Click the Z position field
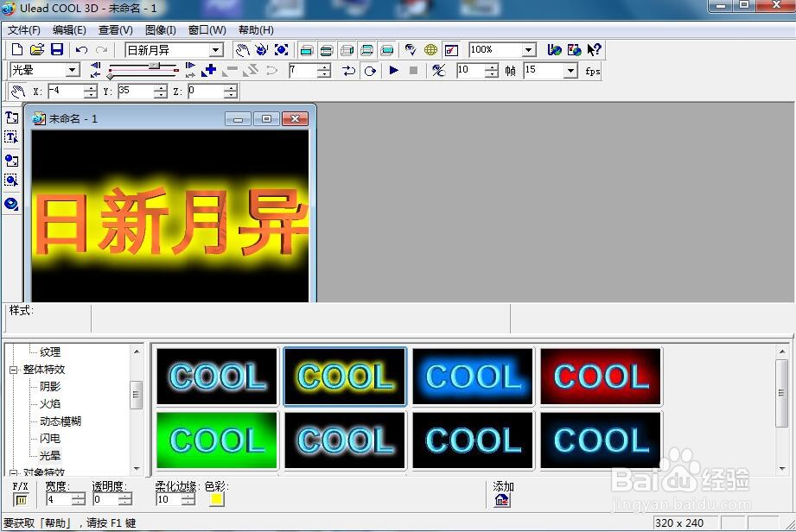The image size is (796, 532). point(206,92)
